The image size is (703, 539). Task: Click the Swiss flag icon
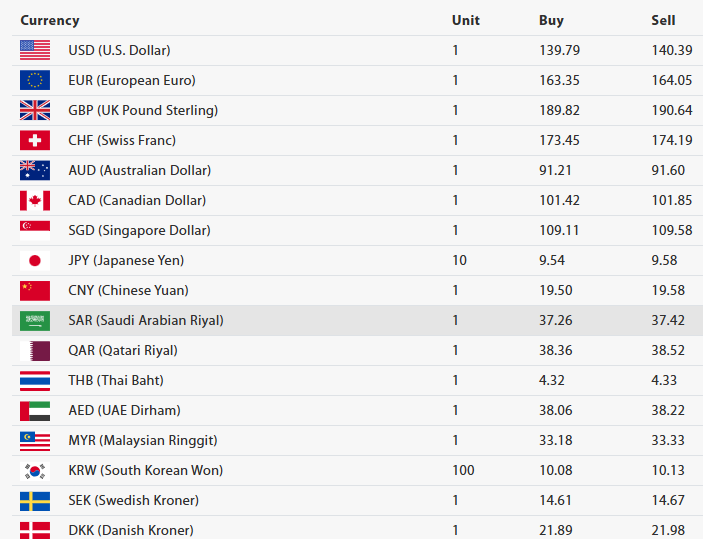[x=35, y=140]
